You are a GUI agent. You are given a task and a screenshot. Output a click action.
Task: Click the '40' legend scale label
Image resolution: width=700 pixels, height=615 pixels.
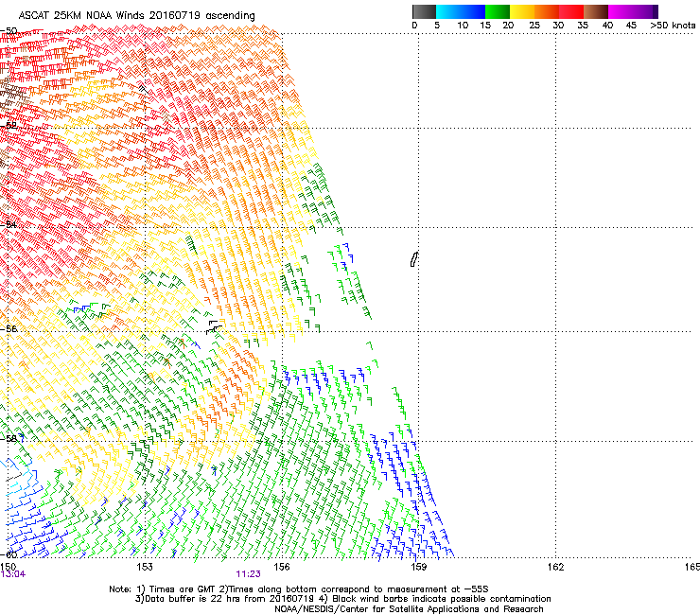607,26
